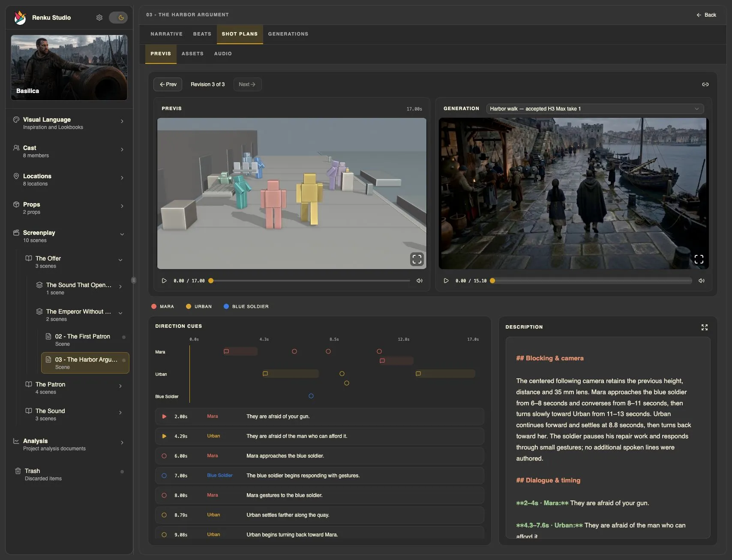Mute the generation video audio
This screenshot has height=560, width=732.
point(702,281)
